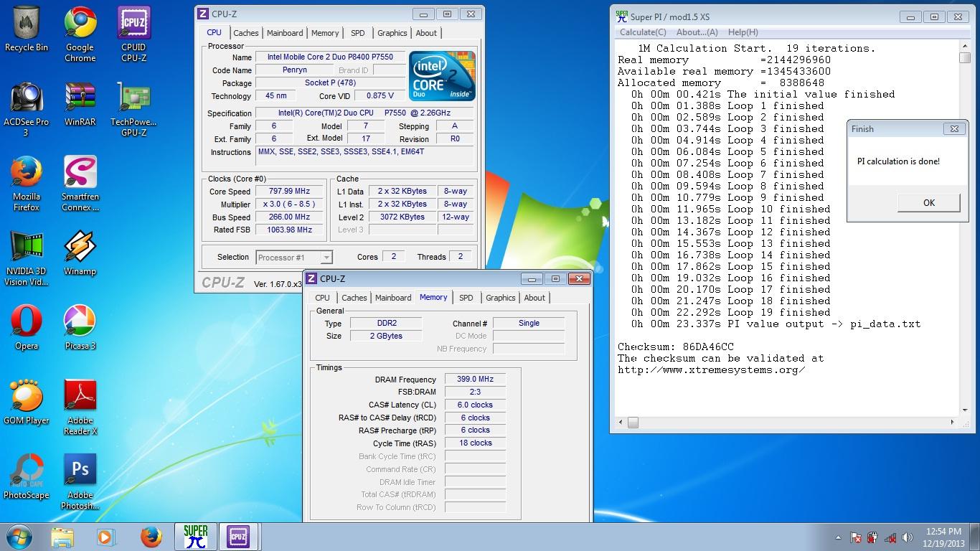Click the Firefox icon in the taskbar
The image size is (980, 551).
(x=151, y=537)
